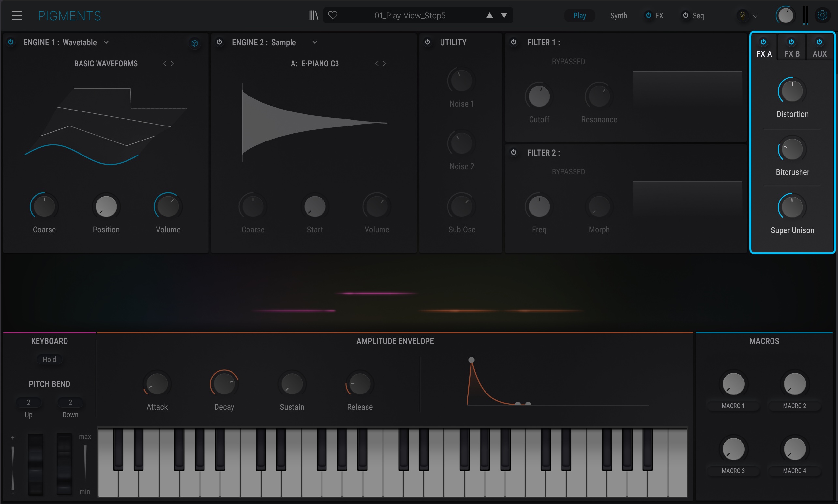
Task: Favorite the preset with the heart icon
Action: (333, 15)
